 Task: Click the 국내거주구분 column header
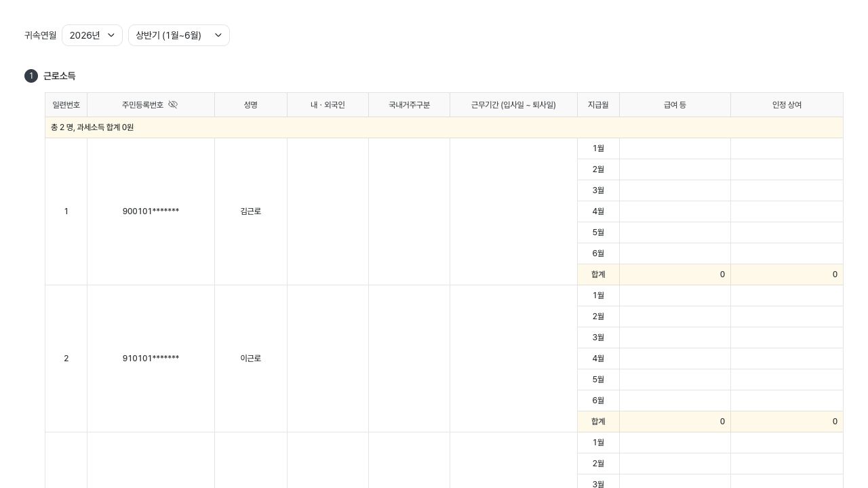point(409,105)
